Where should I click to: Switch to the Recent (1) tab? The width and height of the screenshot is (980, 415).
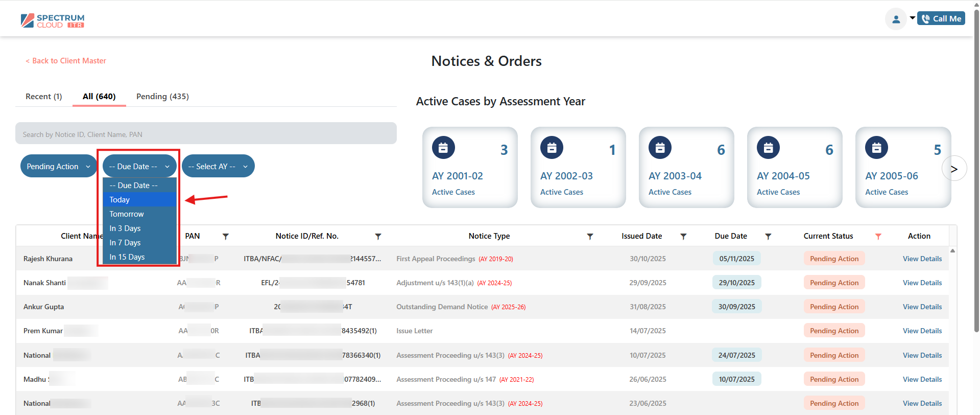(x=44, y=97)
